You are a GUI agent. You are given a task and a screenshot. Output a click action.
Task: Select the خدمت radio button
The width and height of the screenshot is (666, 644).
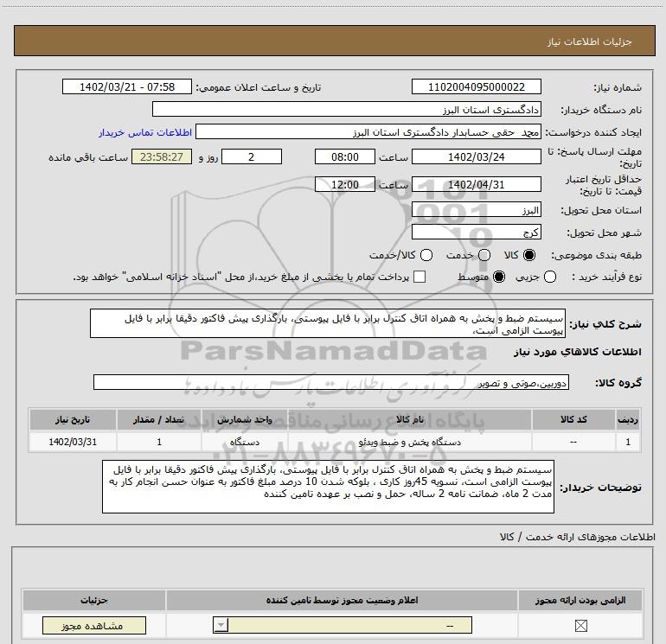(484, 255)
